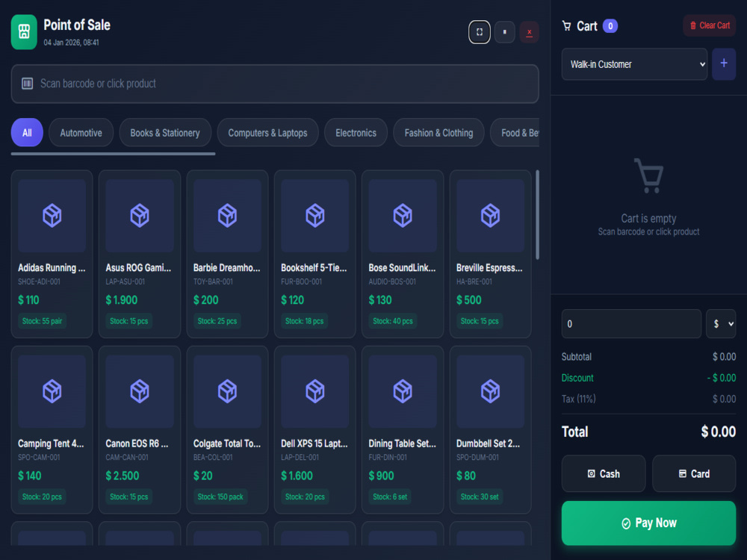
Task: Filter by Computers & Laptops category
Action: click(267, 133)
